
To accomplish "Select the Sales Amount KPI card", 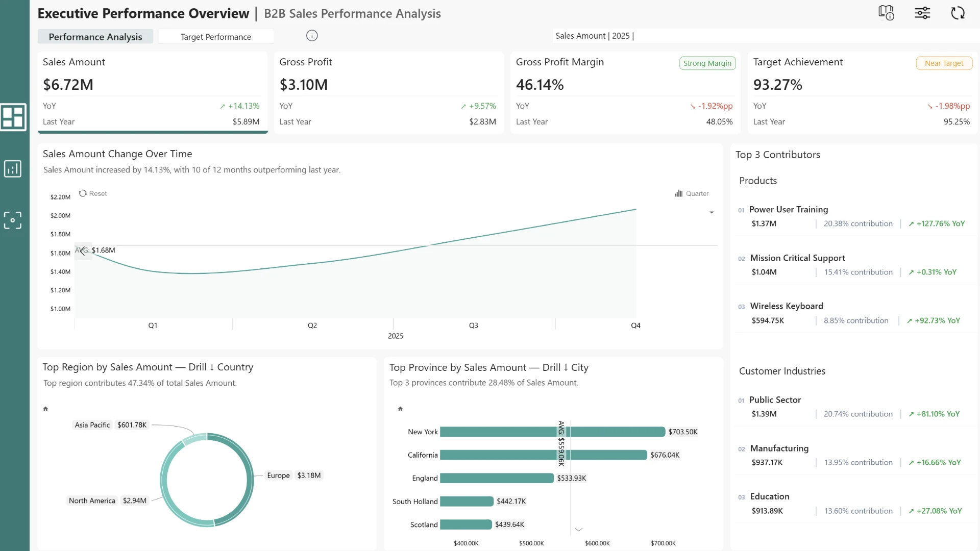I will tap(153, 92).
